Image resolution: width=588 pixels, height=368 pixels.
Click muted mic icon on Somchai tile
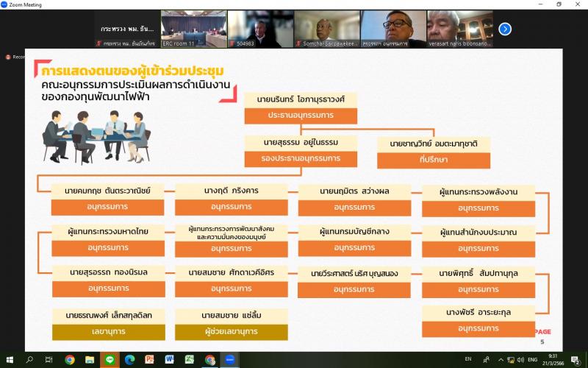tap(299, 43)
